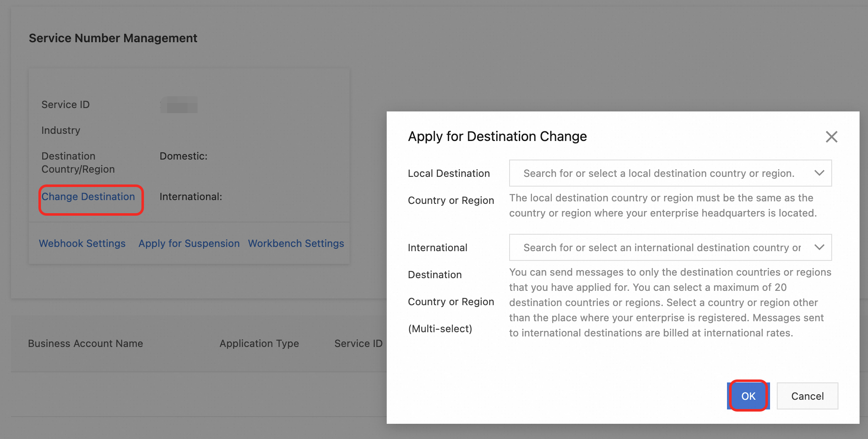The width and height of the screenshot is (868, 439).
Task: Expand the International Destination dropdown arrow
Action: (819, 247)
